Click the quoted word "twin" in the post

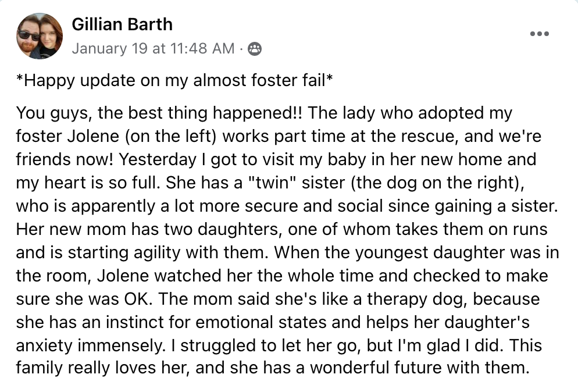(272, 183)
